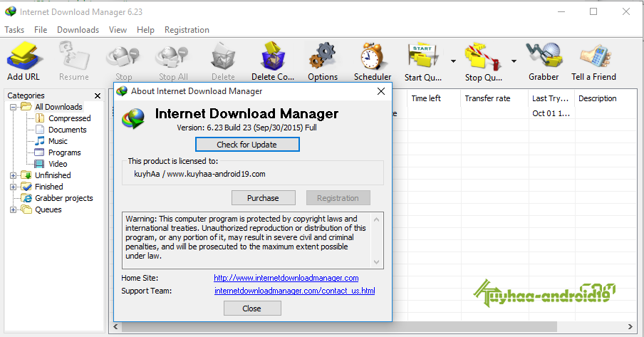Click the Stop Queue icon
644x337 pixels.
tap(483, 56)
